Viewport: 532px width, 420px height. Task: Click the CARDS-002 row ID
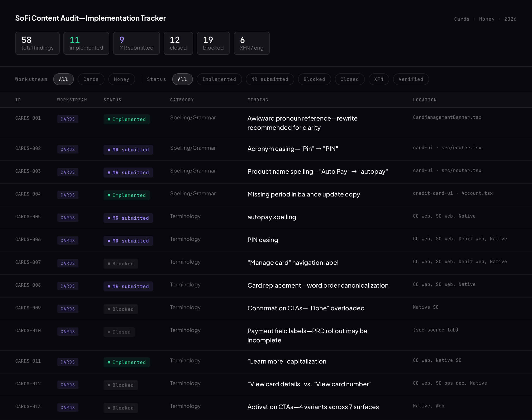(x=28, y=148)
